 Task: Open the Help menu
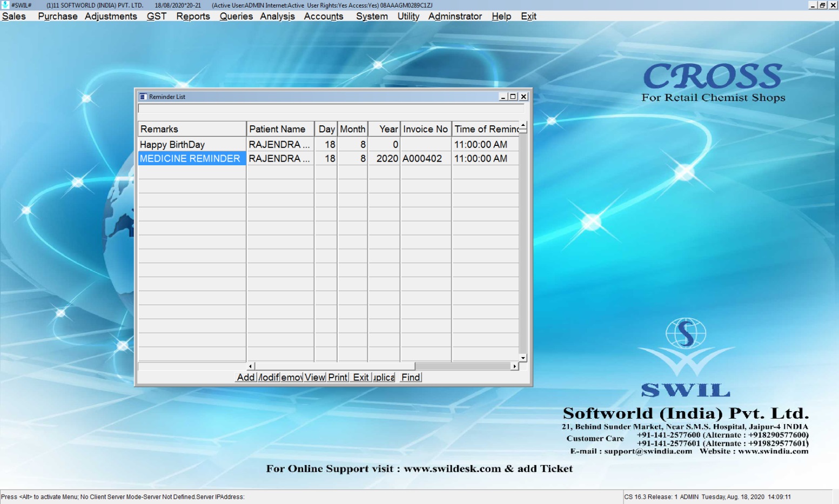coord(501,16)
